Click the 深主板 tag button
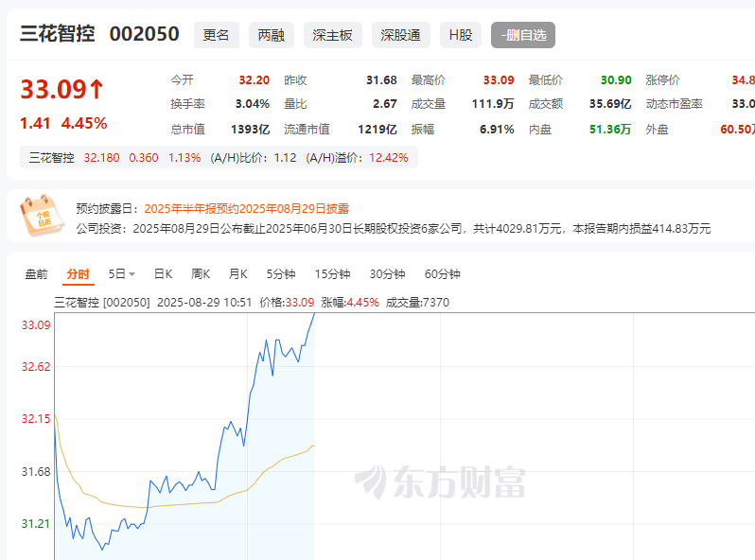 point(332,35)
